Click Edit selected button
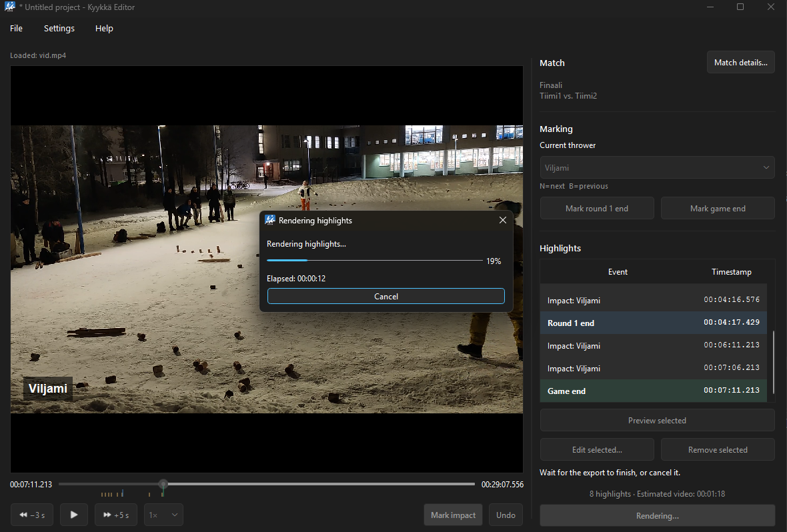Viewport: 787px width, 532px height. pyautogui.click(x=597, y=450)
